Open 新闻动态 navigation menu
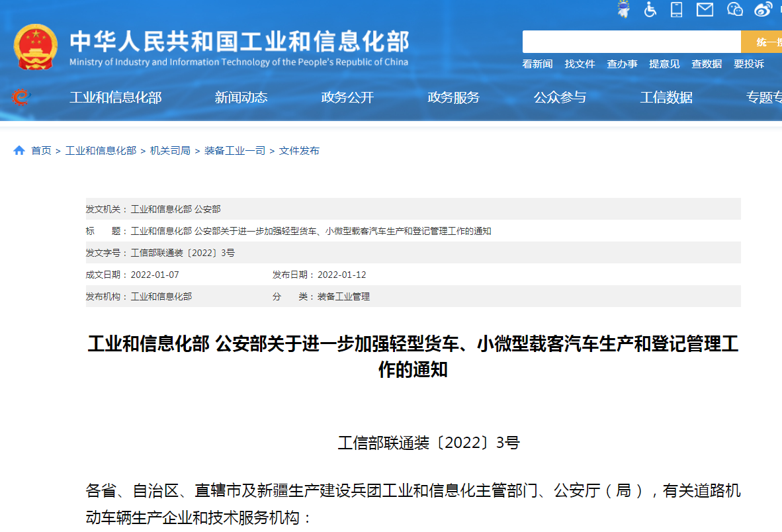Screen dimensions: 782x532 241,97
